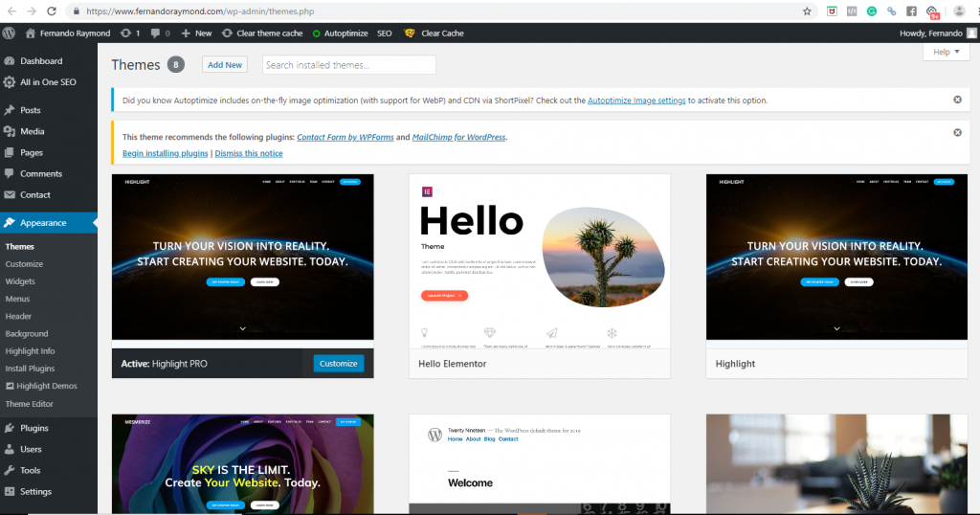The image size is (980, 515).
Task: Select Themes submenu item
Action: point(20,246)
